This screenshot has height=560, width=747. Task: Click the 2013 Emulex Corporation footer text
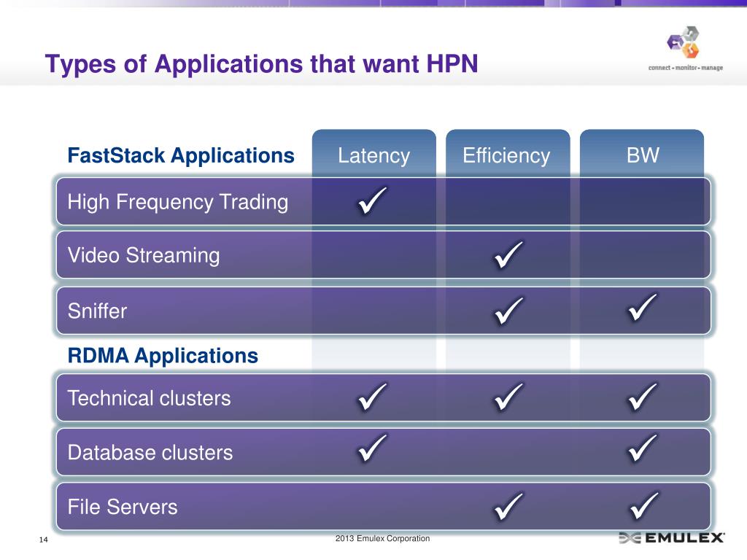pos(382,539)
